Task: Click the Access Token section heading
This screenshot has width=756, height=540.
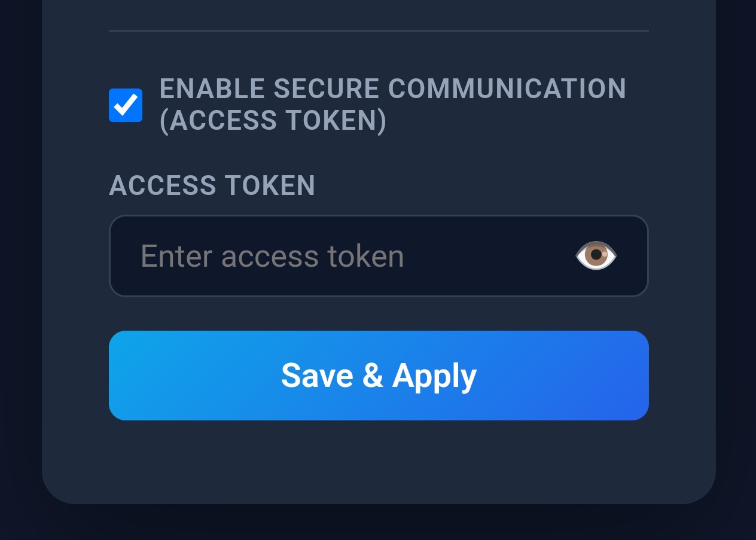Action: [x=212, y=185]
